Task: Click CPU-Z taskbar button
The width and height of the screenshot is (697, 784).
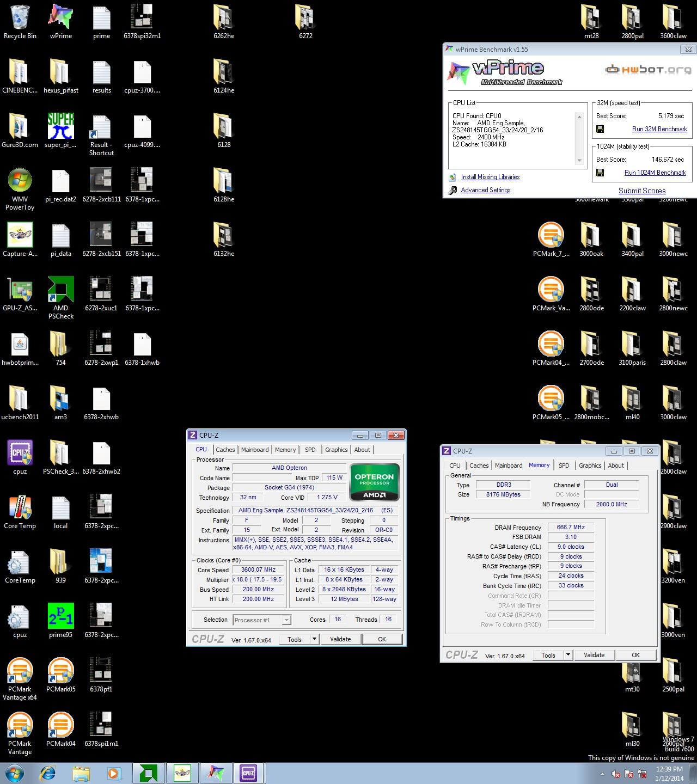Action: tap(249, 773)
